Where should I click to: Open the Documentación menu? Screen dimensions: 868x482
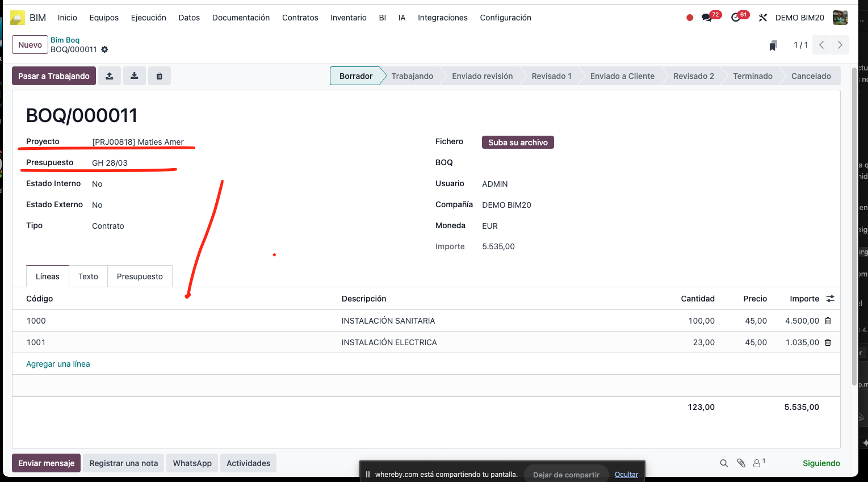tap(241, 18)
